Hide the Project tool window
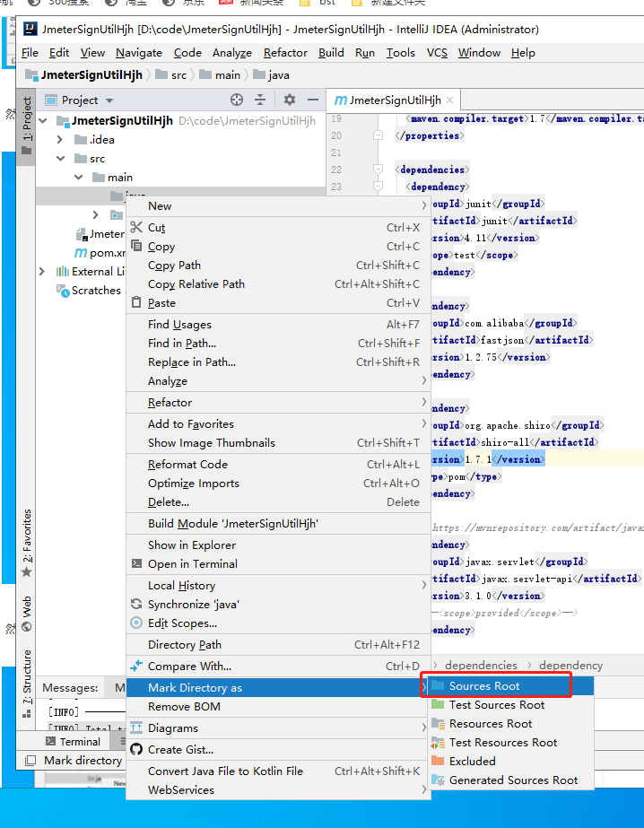 click(x=313, y=100)
